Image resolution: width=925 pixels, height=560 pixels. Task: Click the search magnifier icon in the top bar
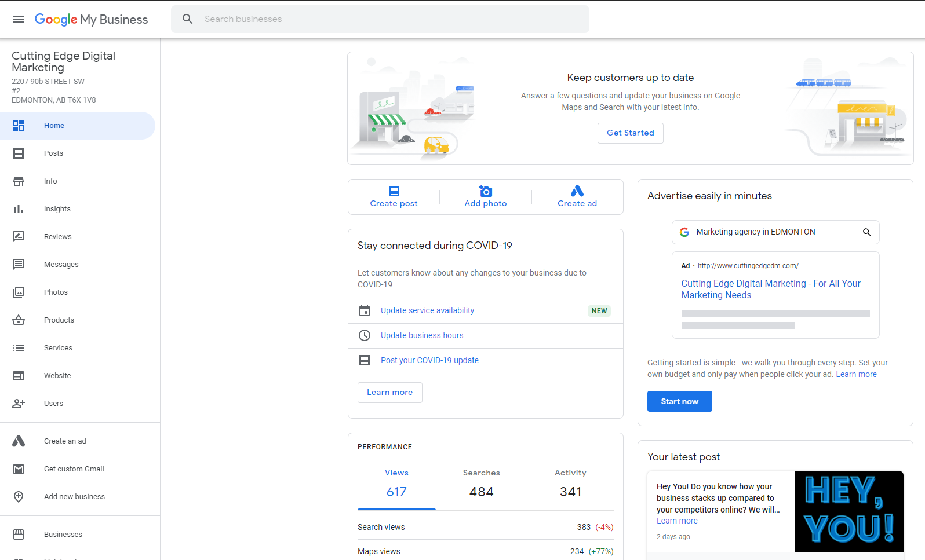[x=188, y=19]
